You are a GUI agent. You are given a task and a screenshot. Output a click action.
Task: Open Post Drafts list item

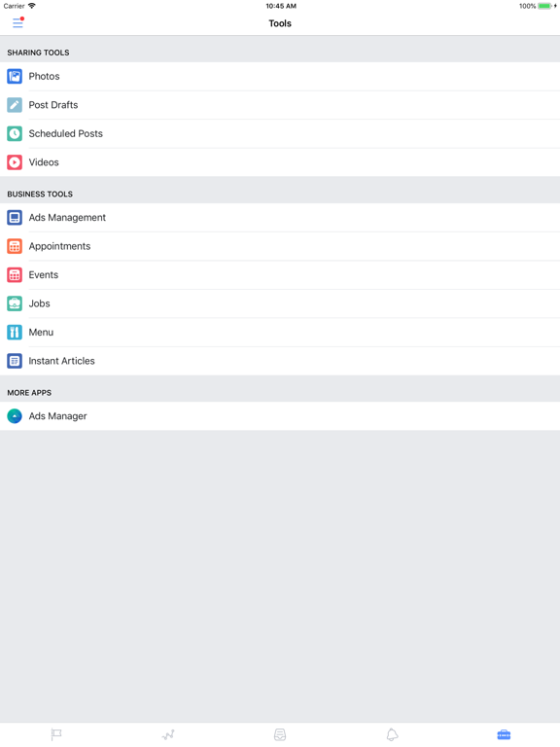pyautogui.click(x=280, y=105)
